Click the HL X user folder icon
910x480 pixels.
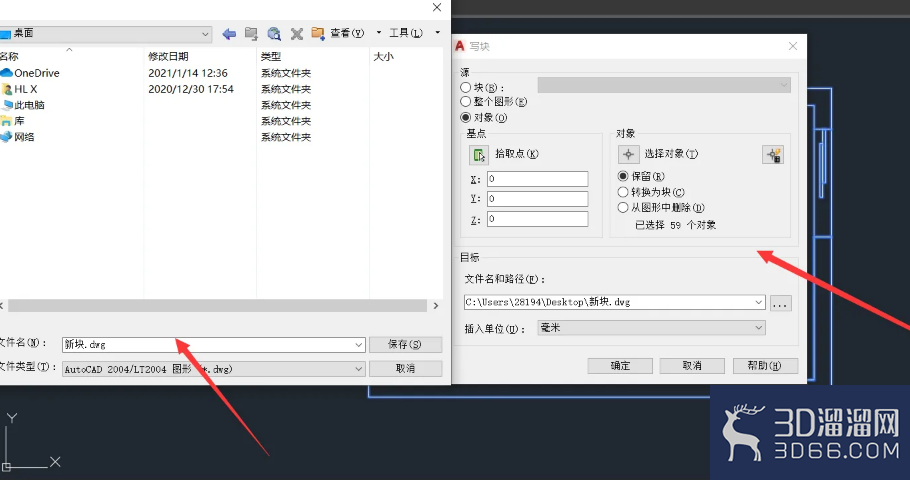(7, 89)
